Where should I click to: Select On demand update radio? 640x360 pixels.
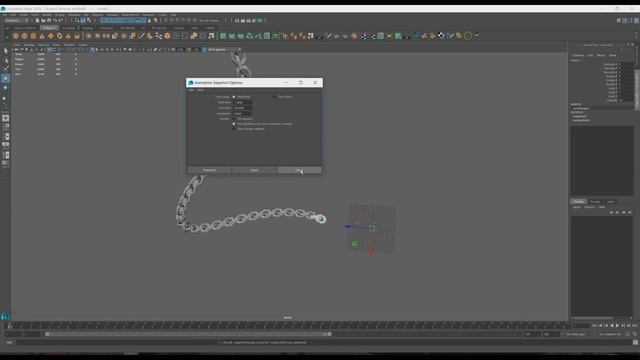234,119
